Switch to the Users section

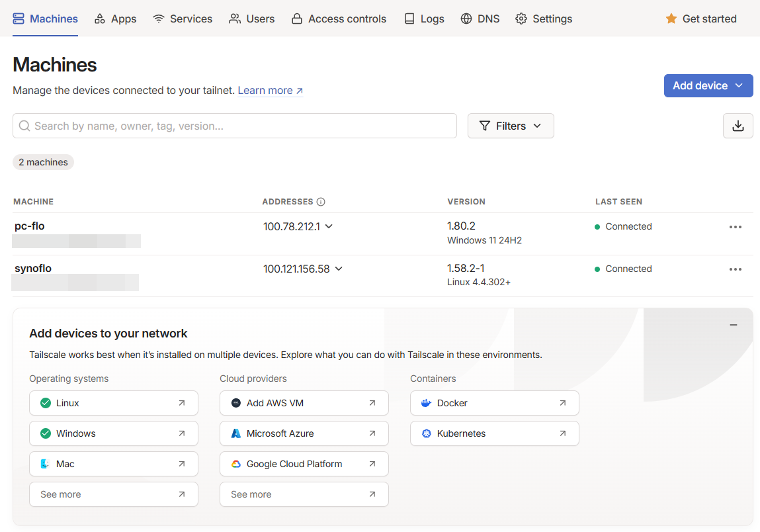251,19
